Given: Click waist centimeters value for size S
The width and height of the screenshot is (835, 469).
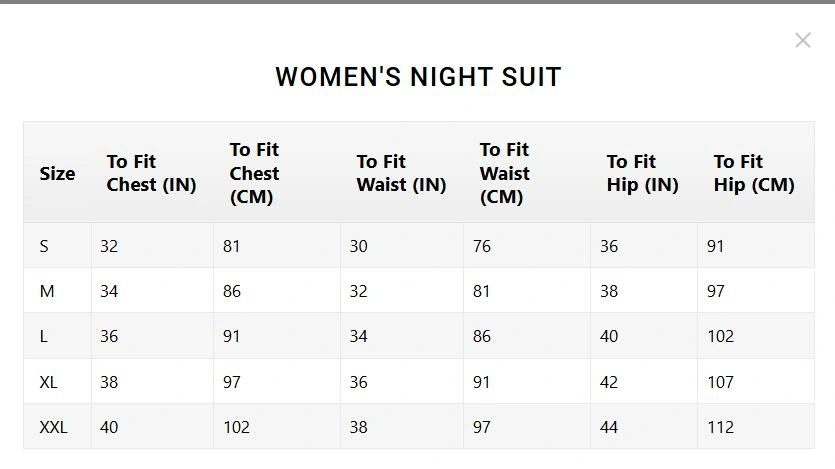Looking at the screenshot, I should tap(482, 246).
